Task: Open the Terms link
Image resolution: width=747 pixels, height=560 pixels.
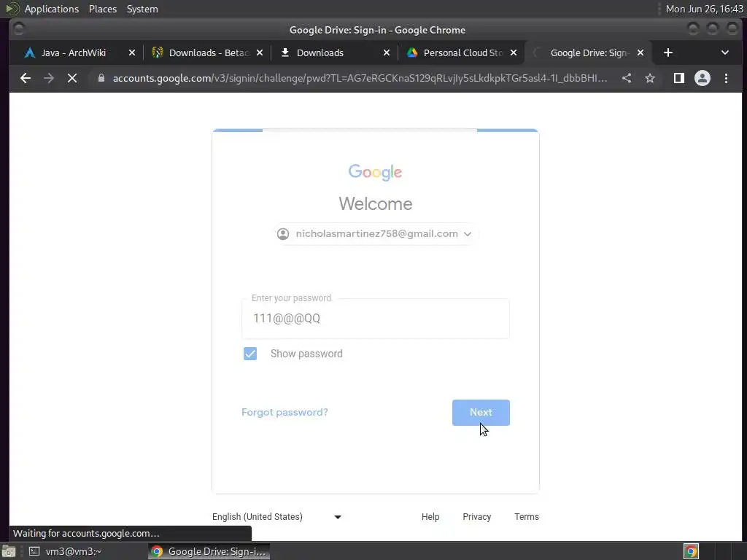Action: (x=527, y=517)
